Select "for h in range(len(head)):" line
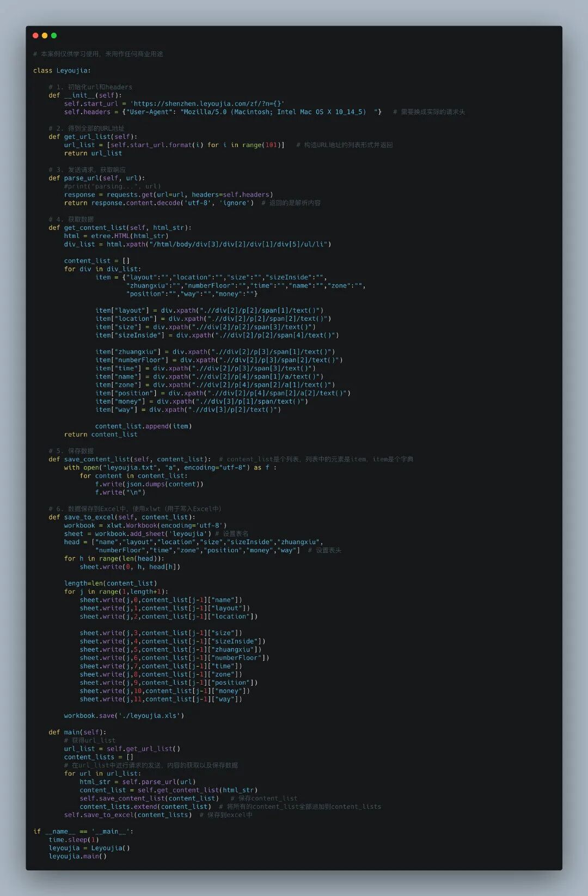This screenshot has width=588, height=896. (114, 558)
